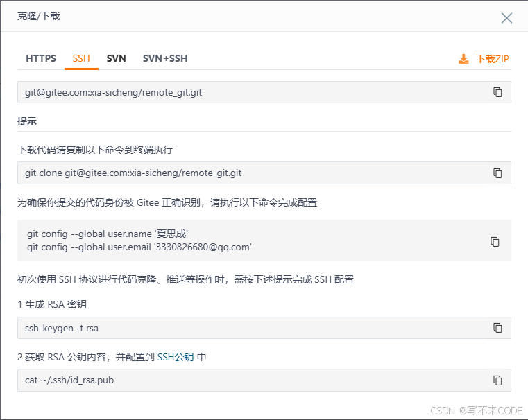The height and width of the screenshot is (420, 528).
Task: Select the SSH tab
Action: point(81,58)
